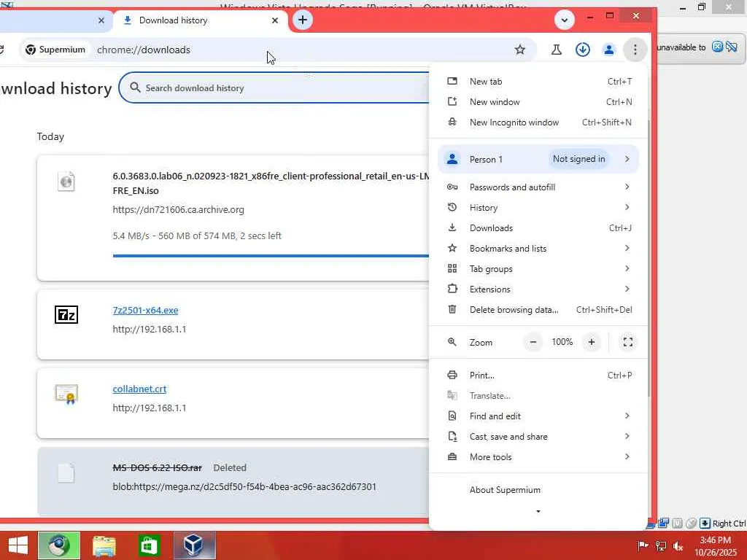Choose New Incognito window

tap(539, 122)
